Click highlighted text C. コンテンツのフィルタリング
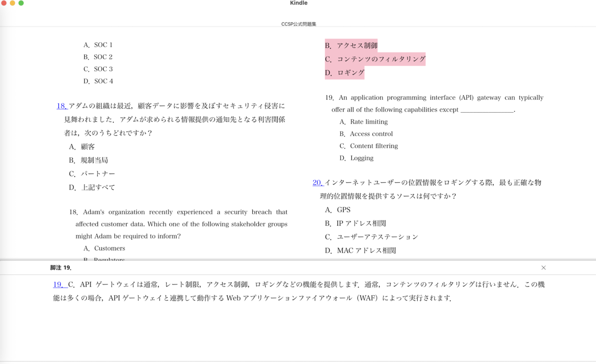The image size is (596, 364). [375, 59]
